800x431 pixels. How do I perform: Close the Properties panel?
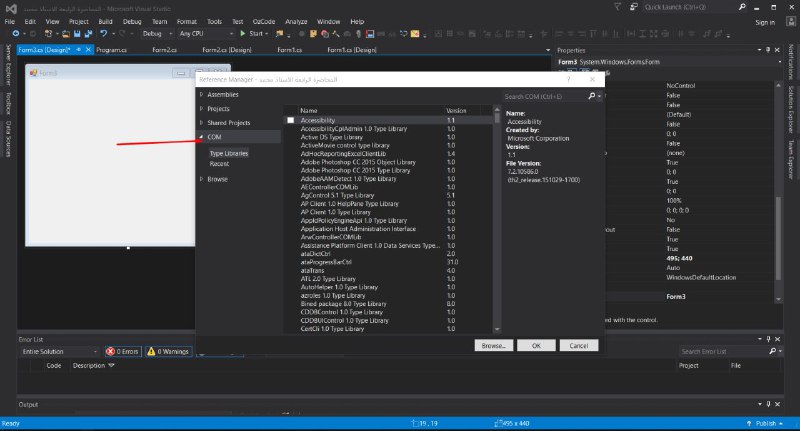pyautogui.click(x=777, y=50)
